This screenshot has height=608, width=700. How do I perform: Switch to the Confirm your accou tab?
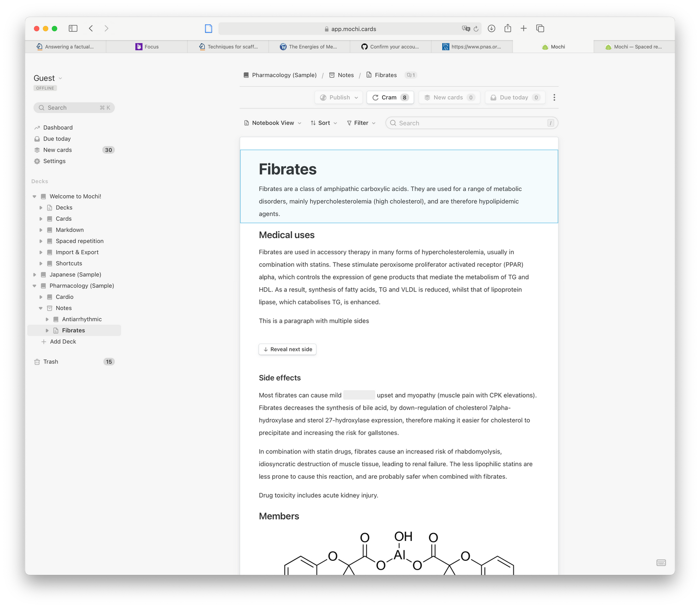click(x=390, y=47)
